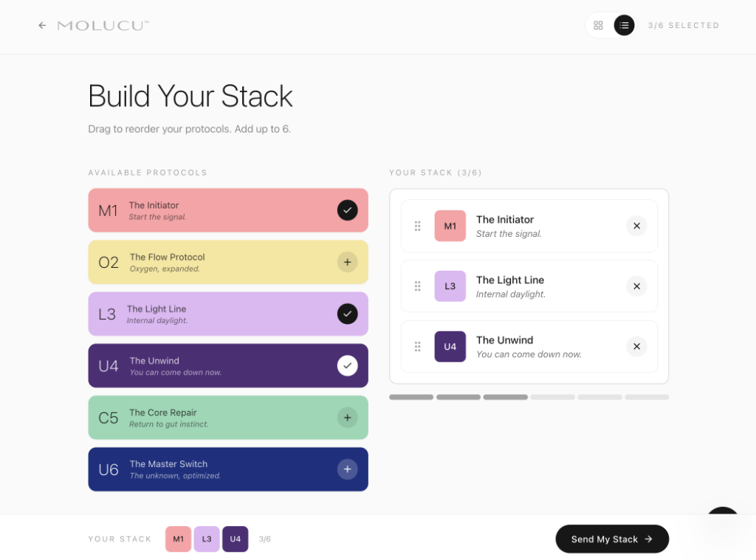
Task: Remove The Unwind from your stack
Action: coord(636,347)
